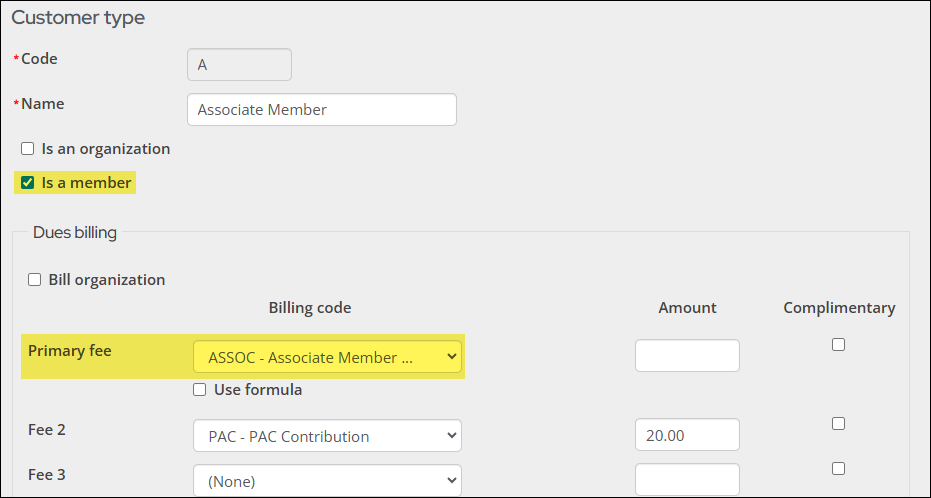Click the 'Bill organization' label text

coord(106,280)
